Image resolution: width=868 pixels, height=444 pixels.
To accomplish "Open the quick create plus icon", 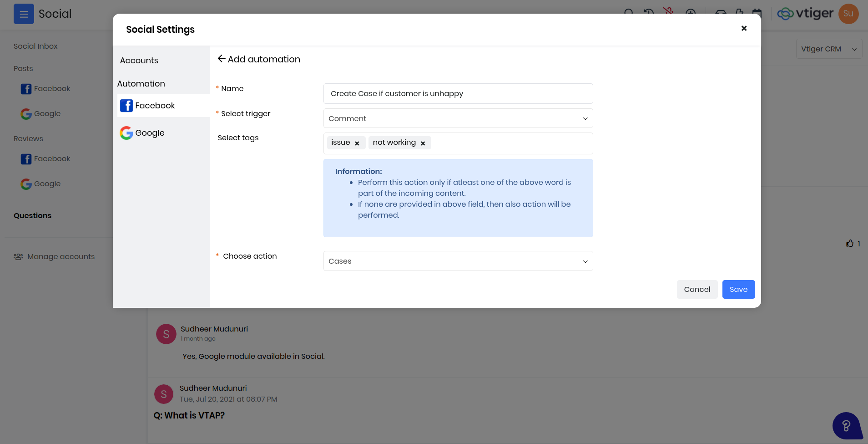I will [x=691, y=14].
